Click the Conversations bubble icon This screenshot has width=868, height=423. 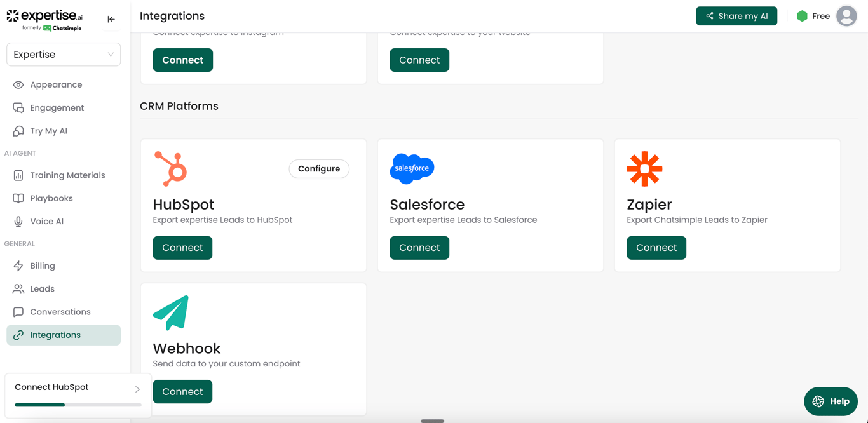coord(18,312)
